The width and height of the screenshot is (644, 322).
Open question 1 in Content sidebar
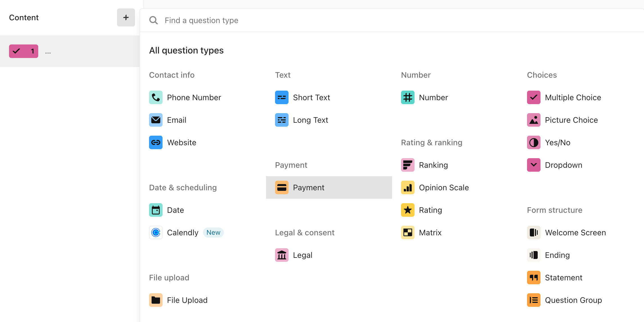coord(70,51)
